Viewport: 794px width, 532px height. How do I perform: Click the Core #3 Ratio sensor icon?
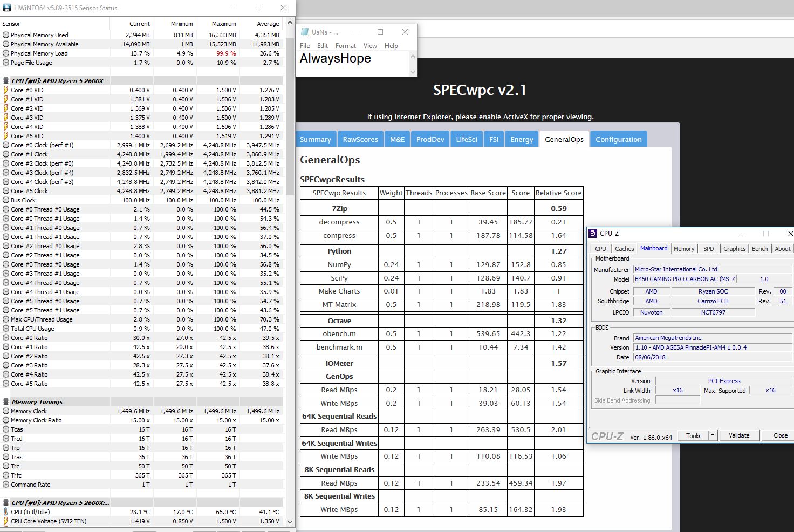pos(6,365)
